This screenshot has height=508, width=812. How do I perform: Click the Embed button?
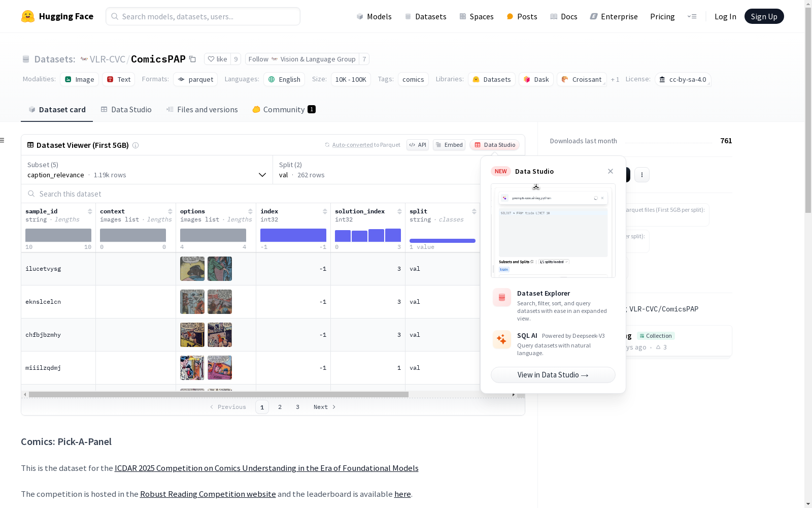coord(449,145)
